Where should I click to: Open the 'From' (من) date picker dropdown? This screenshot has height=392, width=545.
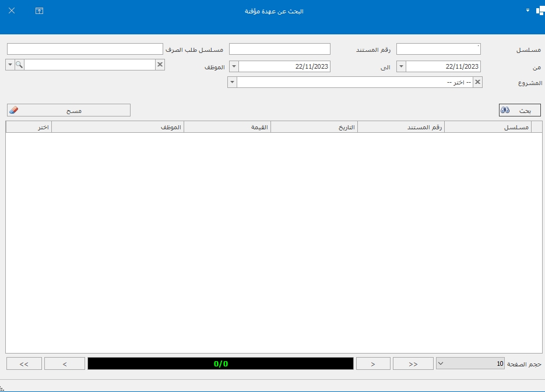point(401,66)
